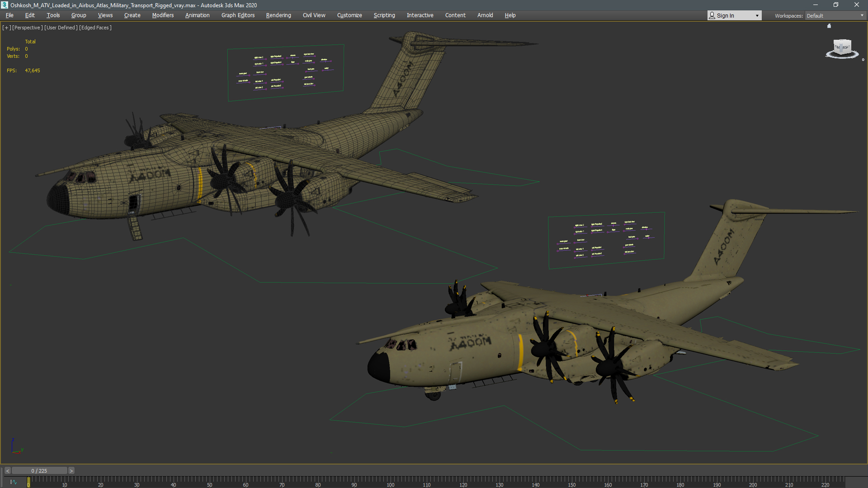The image size is (868, 488).
Task: Open the Civil View menu
Action: [314, 15]
